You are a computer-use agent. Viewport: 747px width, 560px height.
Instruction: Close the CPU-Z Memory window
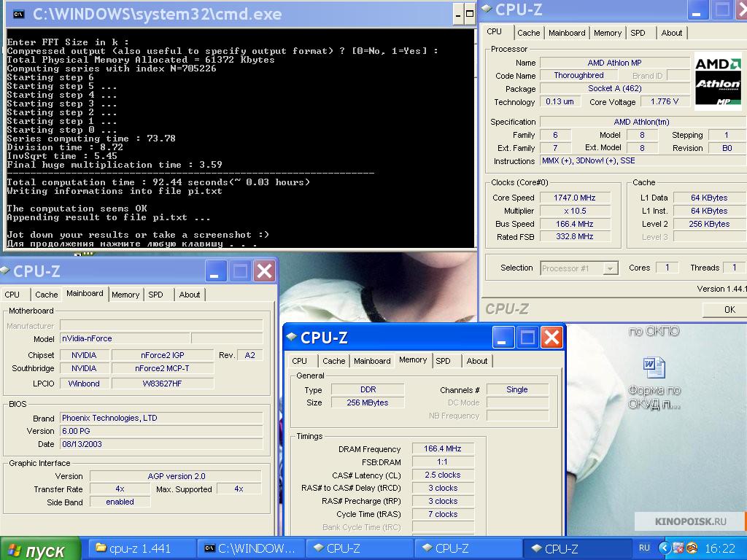[551, 338]
